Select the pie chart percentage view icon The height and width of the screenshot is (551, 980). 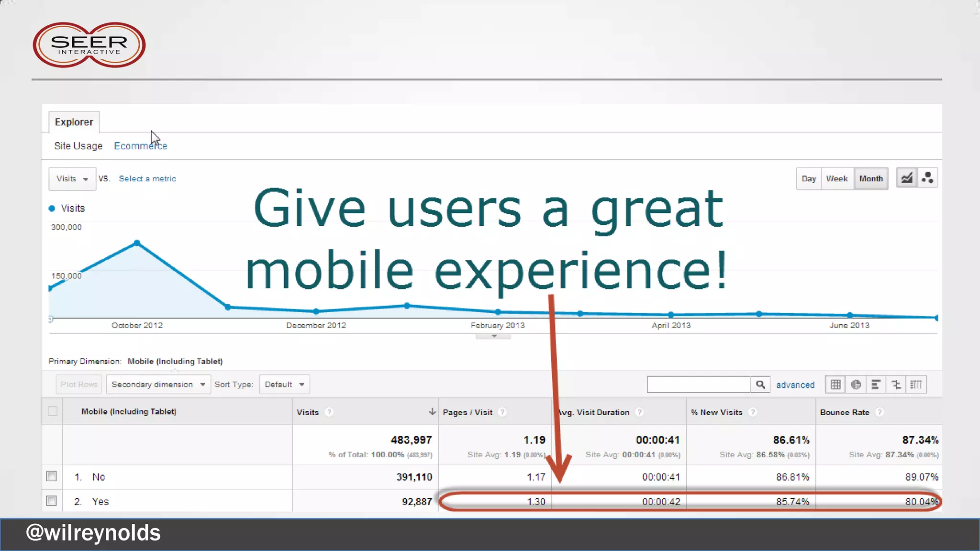tap(856, 385)
